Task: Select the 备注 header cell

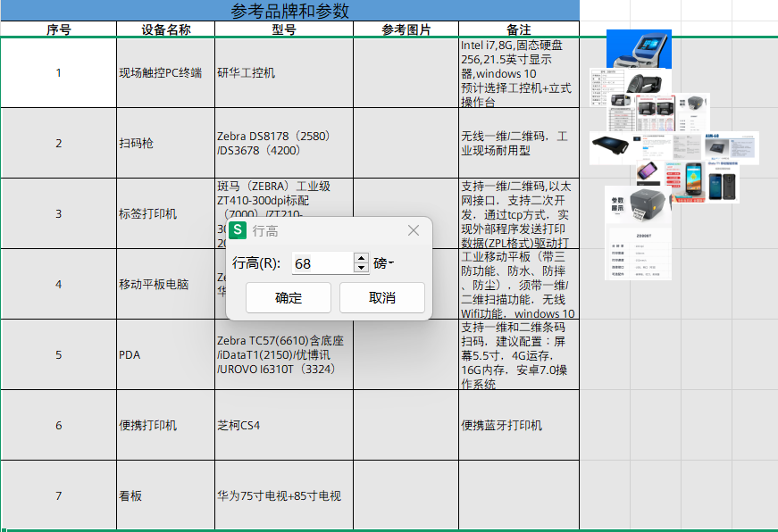Action: (x=519, y=29)
